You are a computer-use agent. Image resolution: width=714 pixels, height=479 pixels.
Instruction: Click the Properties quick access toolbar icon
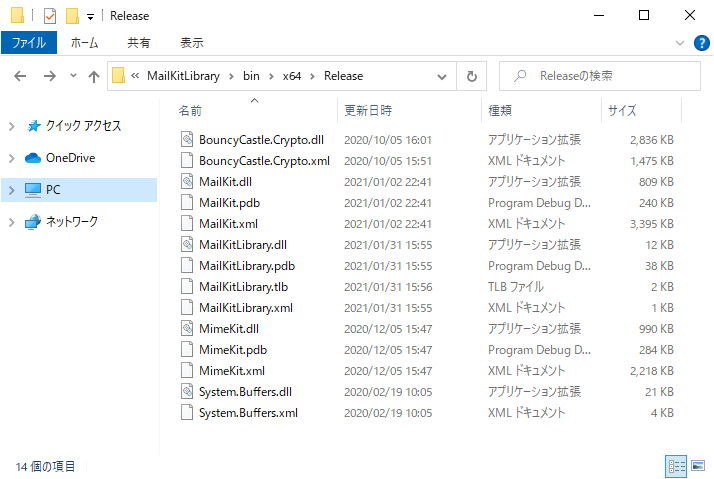coord(50,16)
